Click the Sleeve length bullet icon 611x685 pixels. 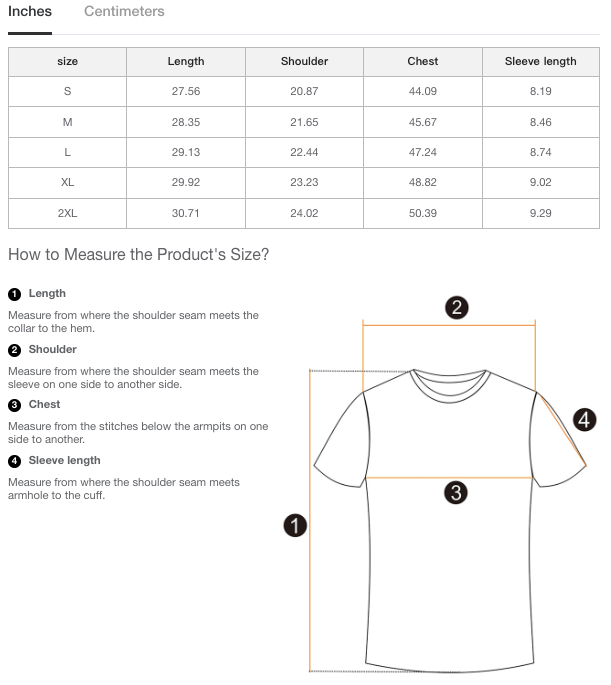coord(14,461)
